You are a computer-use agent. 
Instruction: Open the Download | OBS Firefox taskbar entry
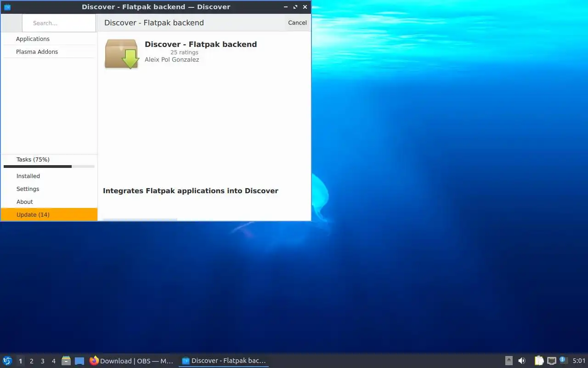131,361
